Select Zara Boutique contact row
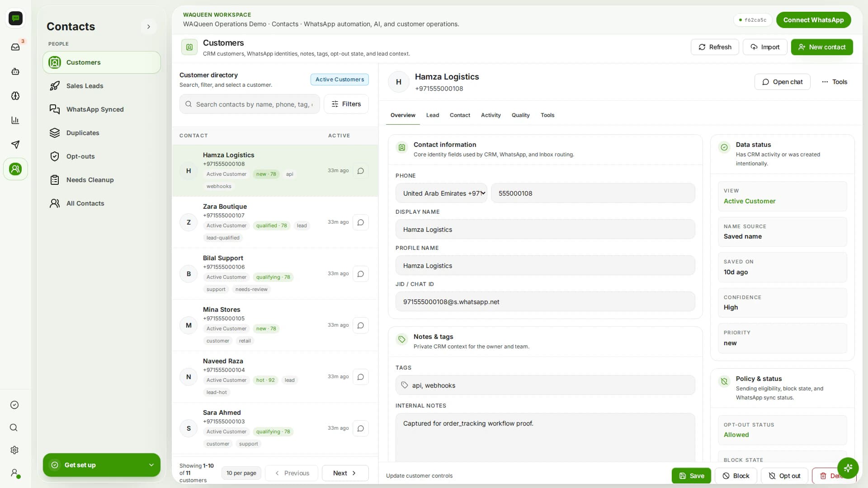The image size is (868, 488). point(275,222)
